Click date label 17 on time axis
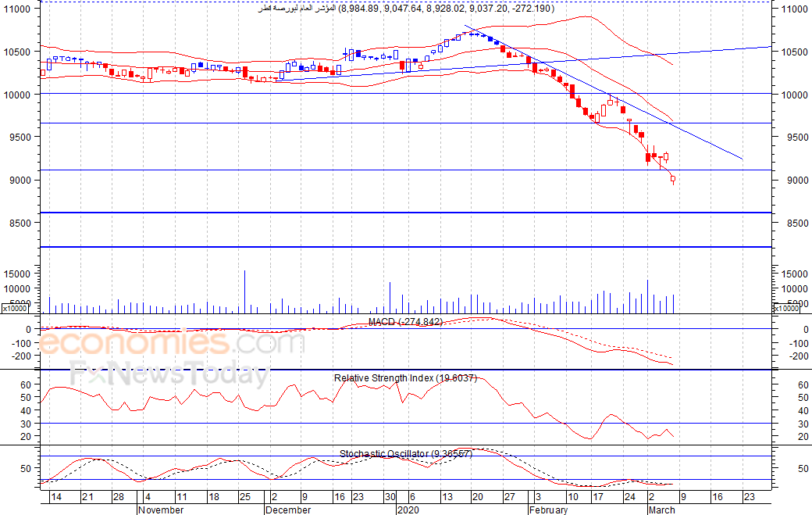 click(x=597, y=497)
